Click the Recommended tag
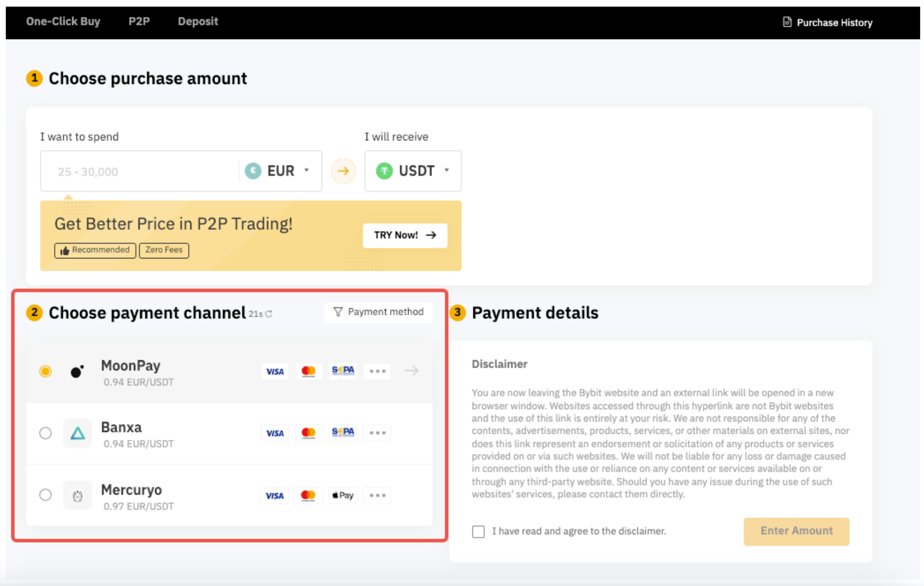924x586 pixels. pyautogui.click(x=95, y=250)
